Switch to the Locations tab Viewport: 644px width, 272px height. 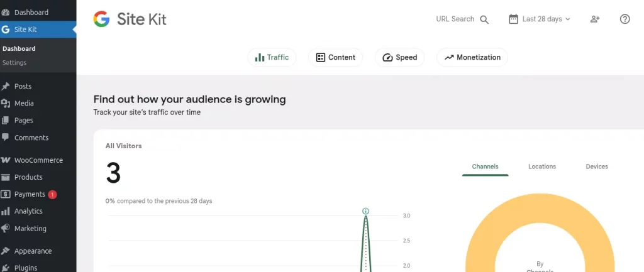click(x=542, y=166)
